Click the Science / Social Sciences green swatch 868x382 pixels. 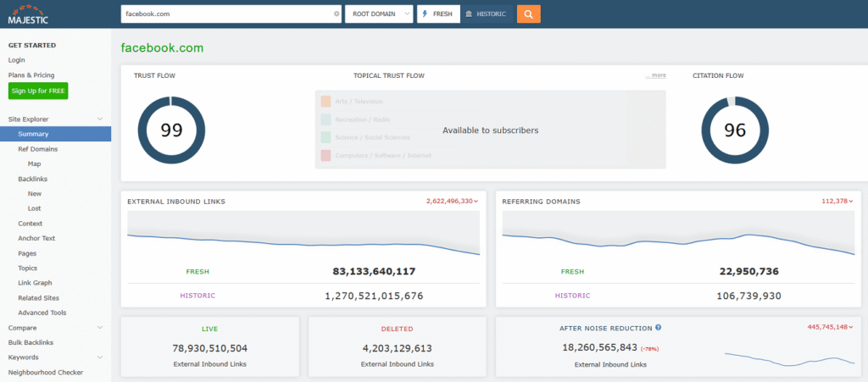325,137
